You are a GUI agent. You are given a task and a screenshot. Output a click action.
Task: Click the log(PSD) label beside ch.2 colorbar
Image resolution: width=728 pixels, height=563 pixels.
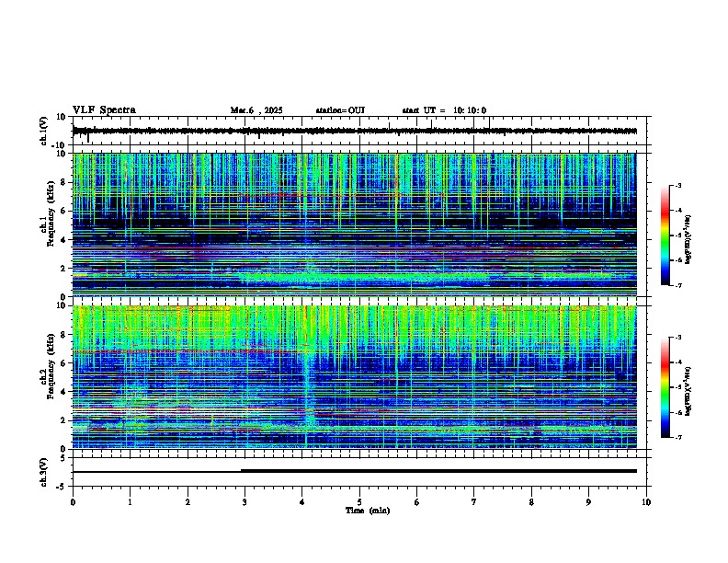coord(688,391)
